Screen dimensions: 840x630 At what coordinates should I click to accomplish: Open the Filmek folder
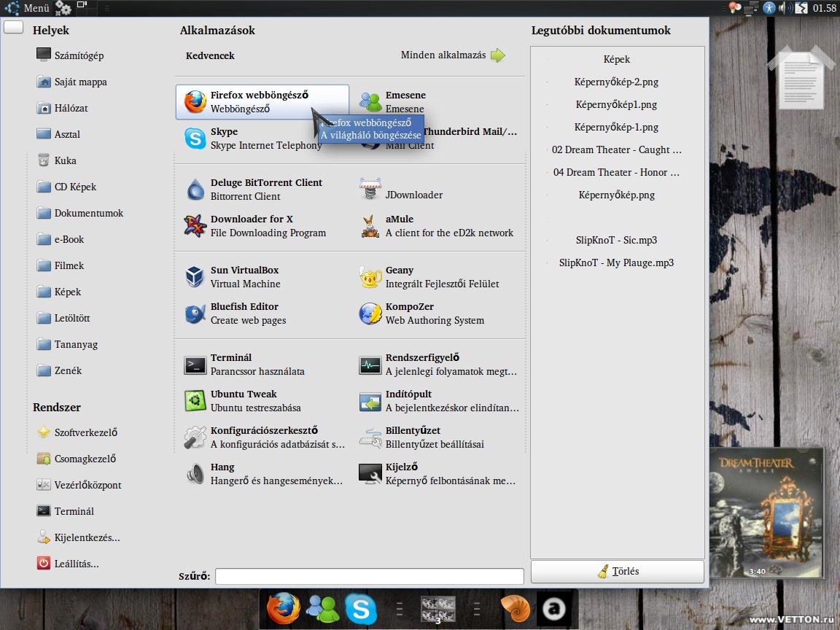point(60,265)
